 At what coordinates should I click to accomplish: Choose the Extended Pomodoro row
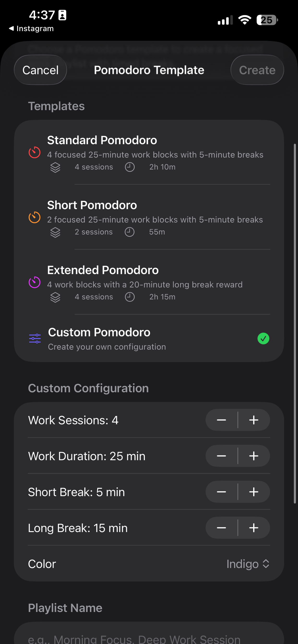point(149,282)
